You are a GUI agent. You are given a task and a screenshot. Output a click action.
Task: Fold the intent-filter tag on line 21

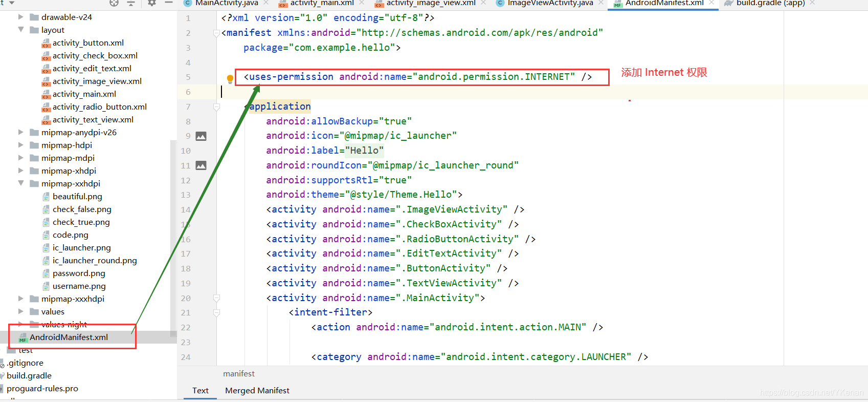coord(216,312)
